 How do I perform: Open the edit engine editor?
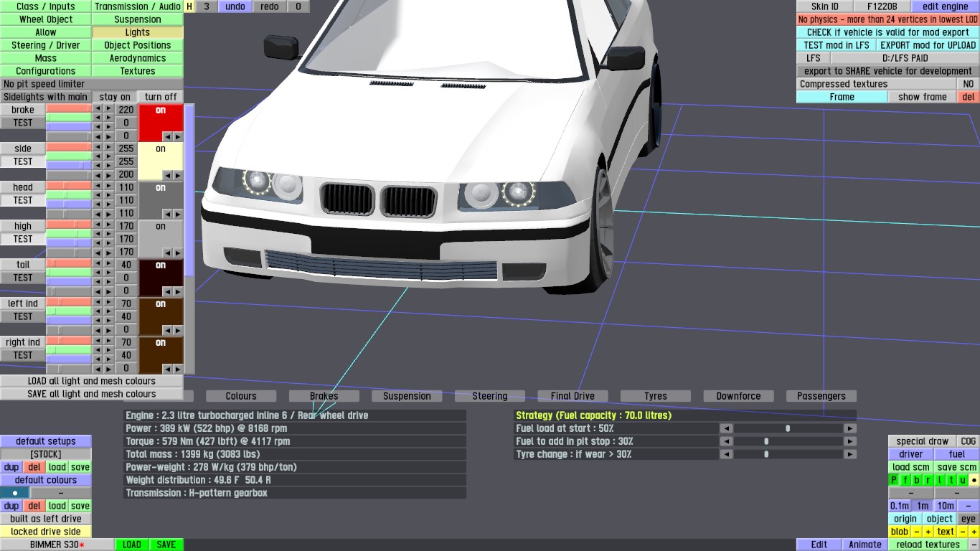pyautogui.click(x=946, y=6)
